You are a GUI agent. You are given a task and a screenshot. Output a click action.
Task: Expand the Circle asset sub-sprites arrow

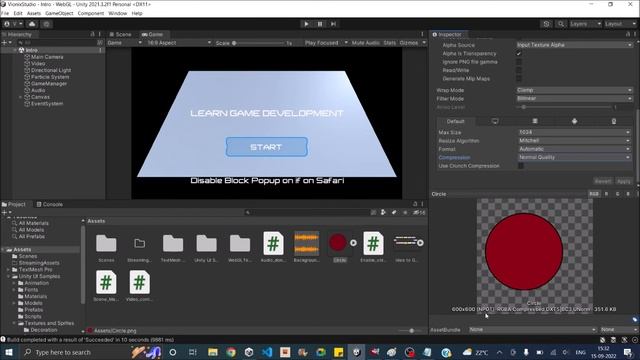[x=353, y=243]
